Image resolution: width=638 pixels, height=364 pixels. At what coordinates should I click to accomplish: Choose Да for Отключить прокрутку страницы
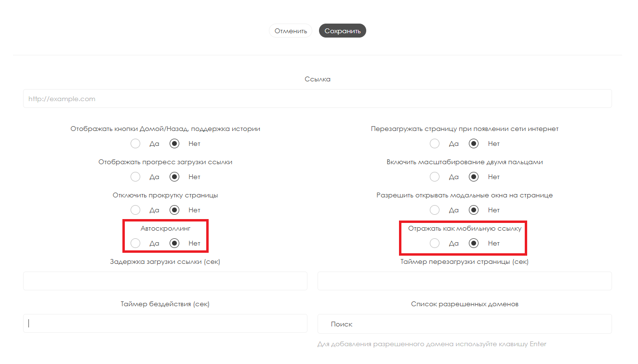coord(135,210)
